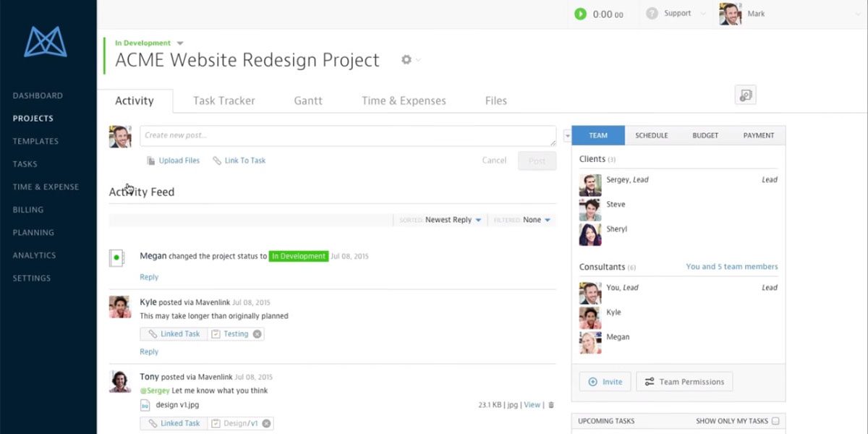Click the Create new post field
This screenshot has height=434, width=868.
point(347,136)
